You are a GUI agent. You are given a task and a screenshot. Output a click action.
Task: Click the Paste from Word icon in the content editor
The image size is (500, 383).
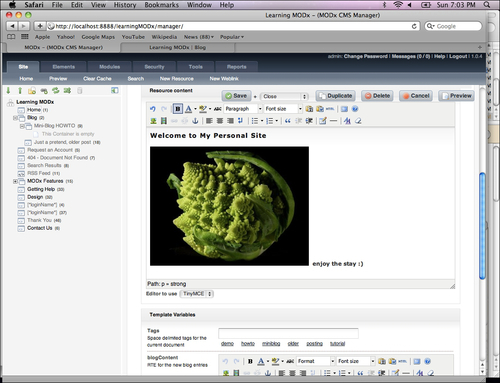coord(320,109)
